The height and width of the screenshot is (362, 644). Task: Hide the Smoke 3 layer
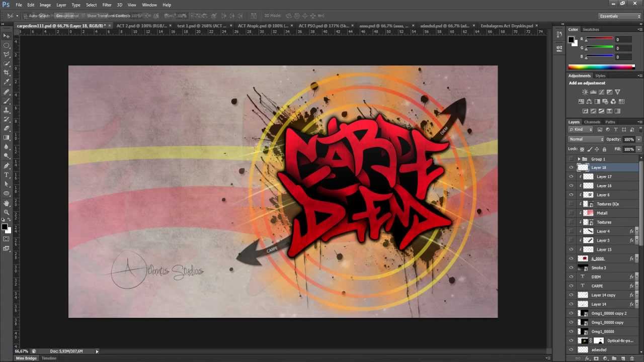coord(571,268)
